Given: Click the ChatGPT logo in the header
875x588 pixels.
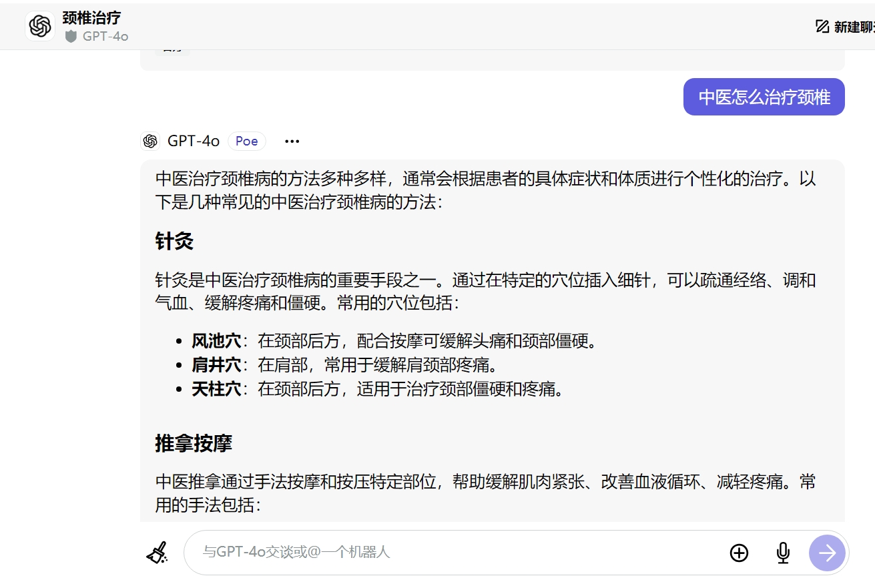Looking at the screenshot, I should [x=40, y=27].
